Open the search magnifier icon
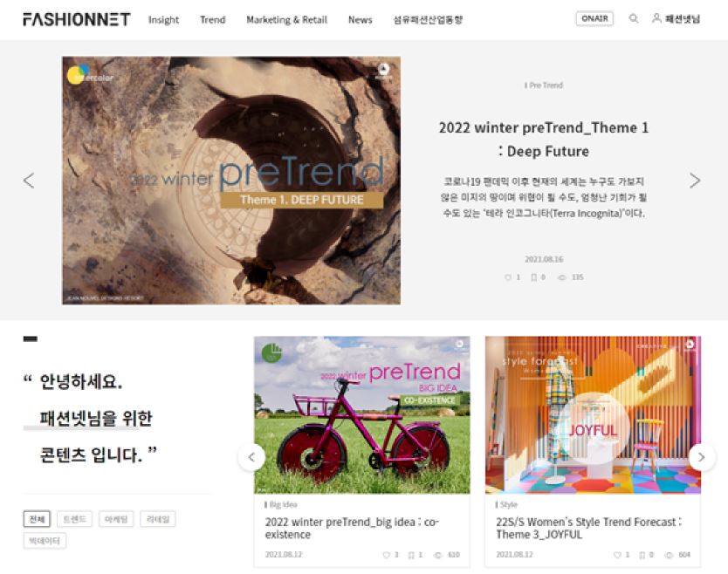Image resolution: width=728 pixels, height=574 pixels. 633,18
